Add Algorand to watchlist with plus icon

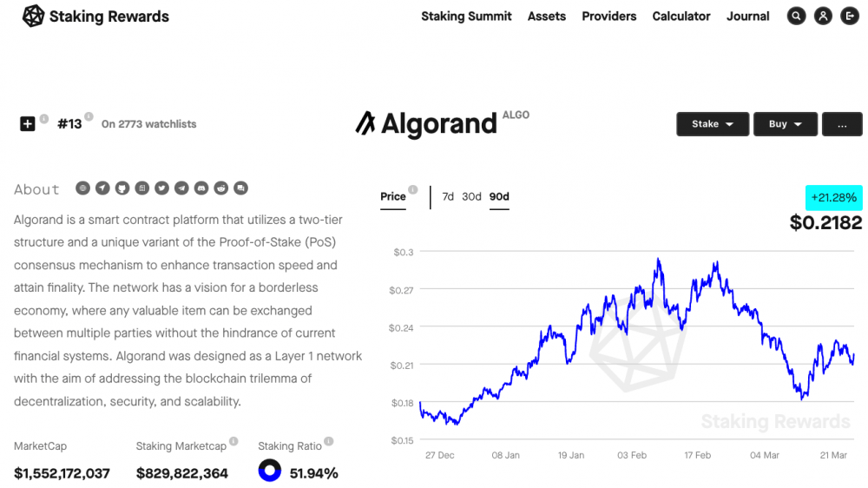point(27,123)
